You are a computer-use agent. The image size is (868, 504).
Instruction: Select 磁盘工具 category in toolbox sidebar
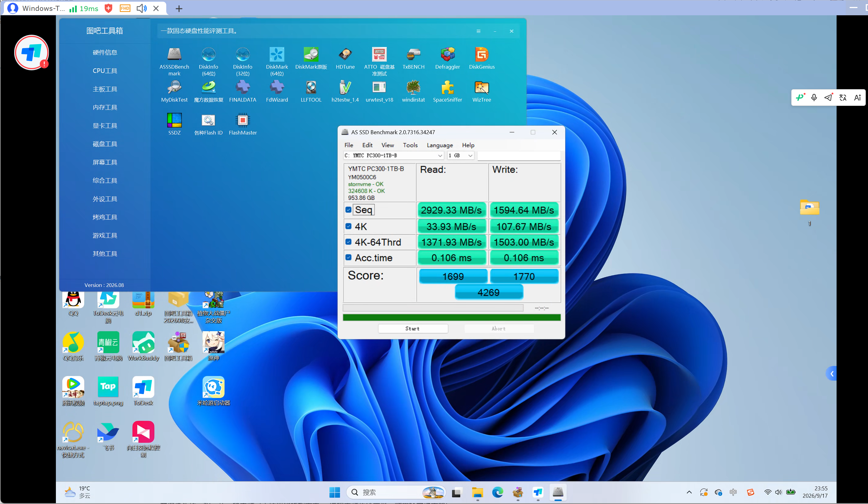point(105,144)
